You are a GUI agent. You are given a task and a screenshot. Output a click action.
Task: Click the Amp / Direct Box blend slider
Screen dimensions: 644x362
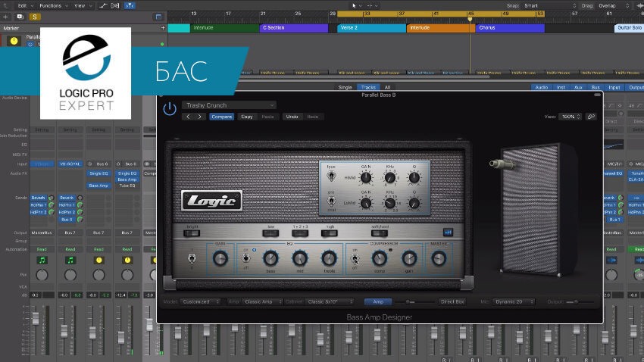[x=414, y=301]
